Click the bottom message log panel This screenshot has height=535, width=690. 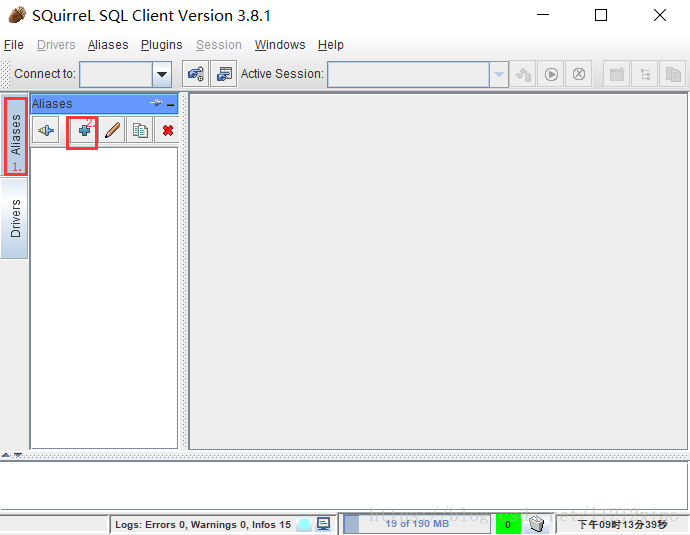click(x=344, y=486)
